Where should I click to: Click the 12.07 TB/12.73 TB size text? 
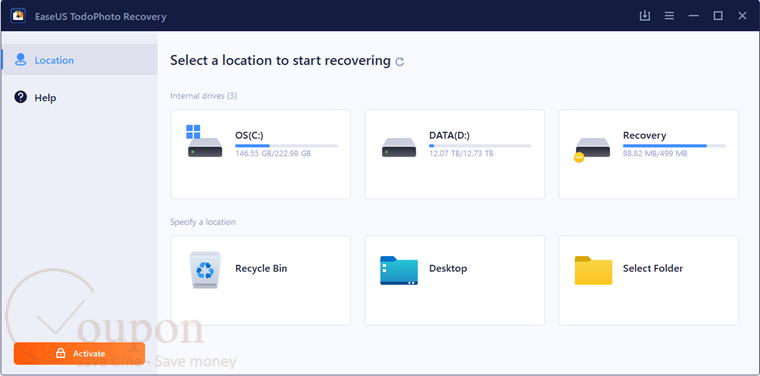pyautogui.click(x=461, y=154)
